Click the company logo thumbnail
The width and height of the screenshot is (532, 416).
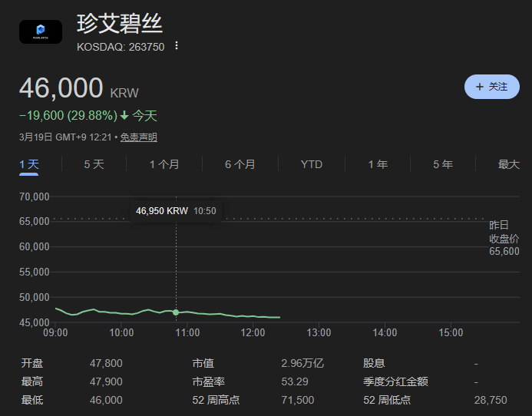40,31
